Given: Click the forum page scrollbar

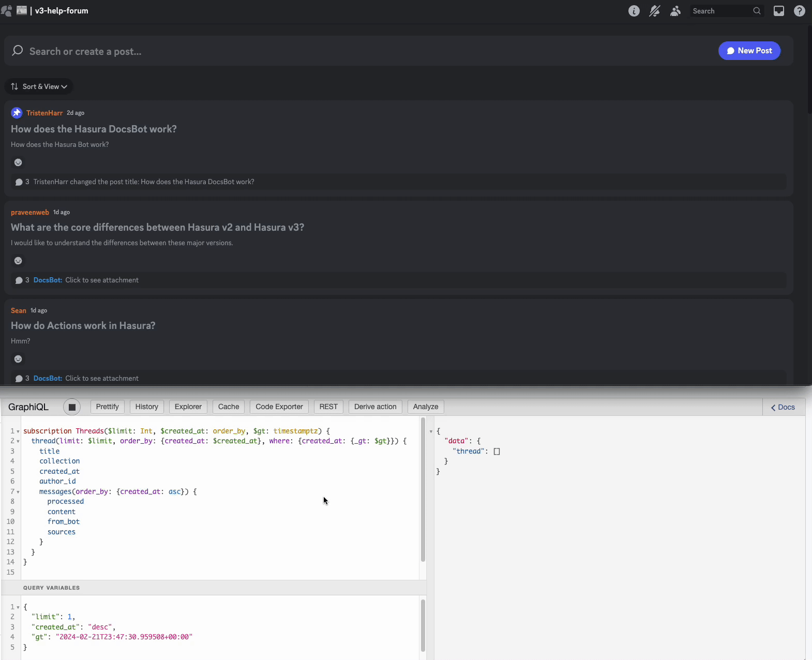Looking at the screenshot, I should [809, 70].
